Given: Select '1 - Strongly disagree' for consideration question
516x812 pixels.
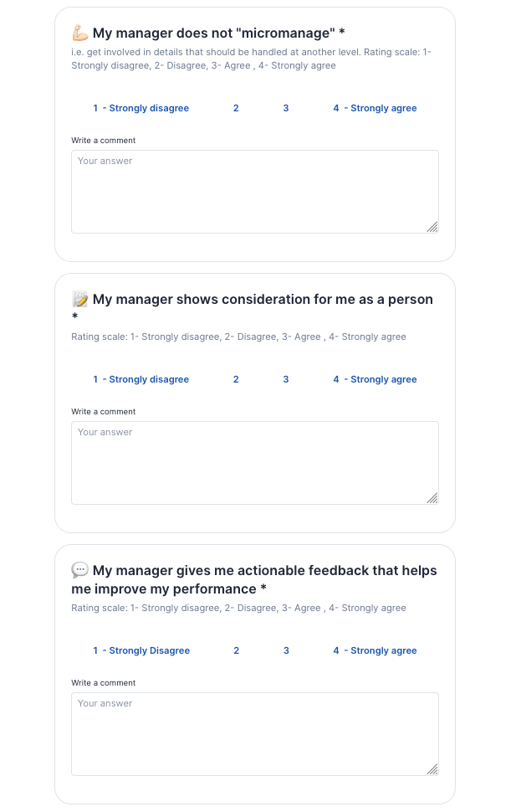Looking at the screenshot, I should 140,379.
